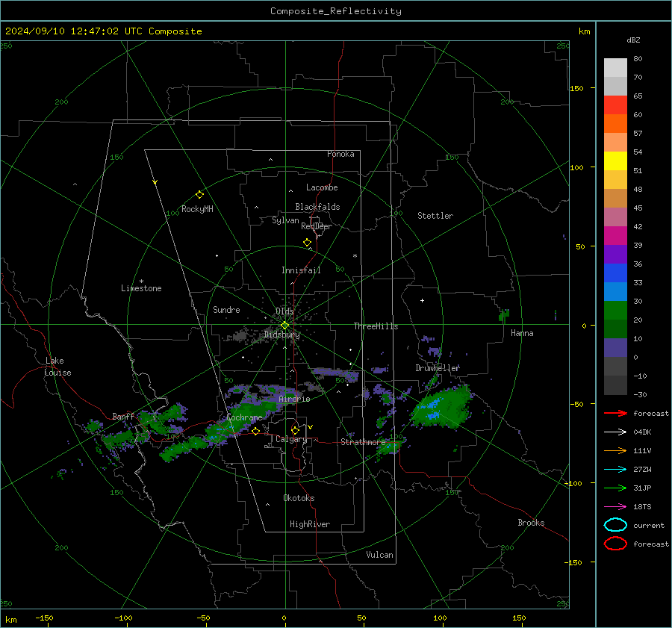Click the Sylvan label
The height and width of the screenshot is (628, 672).
tap(285, 220)
